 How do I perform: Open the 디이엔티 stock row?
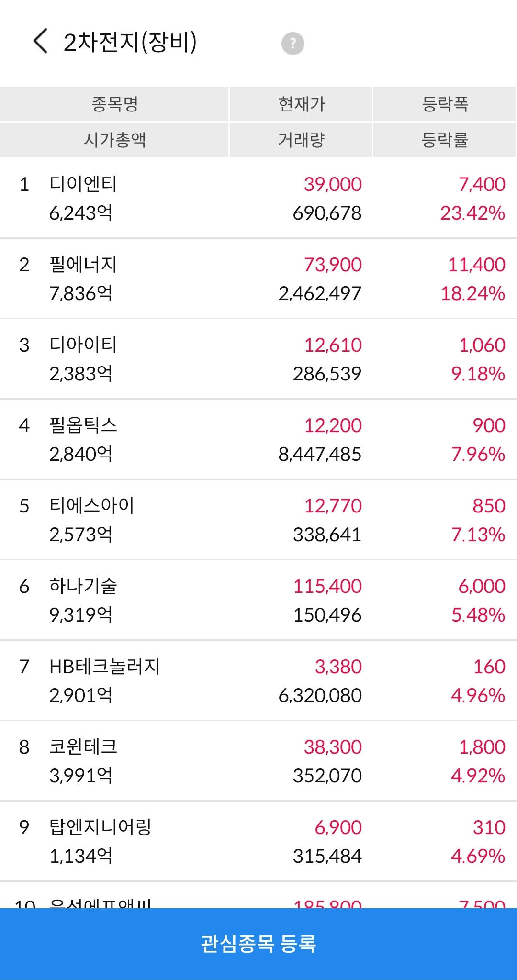[83, 184]
